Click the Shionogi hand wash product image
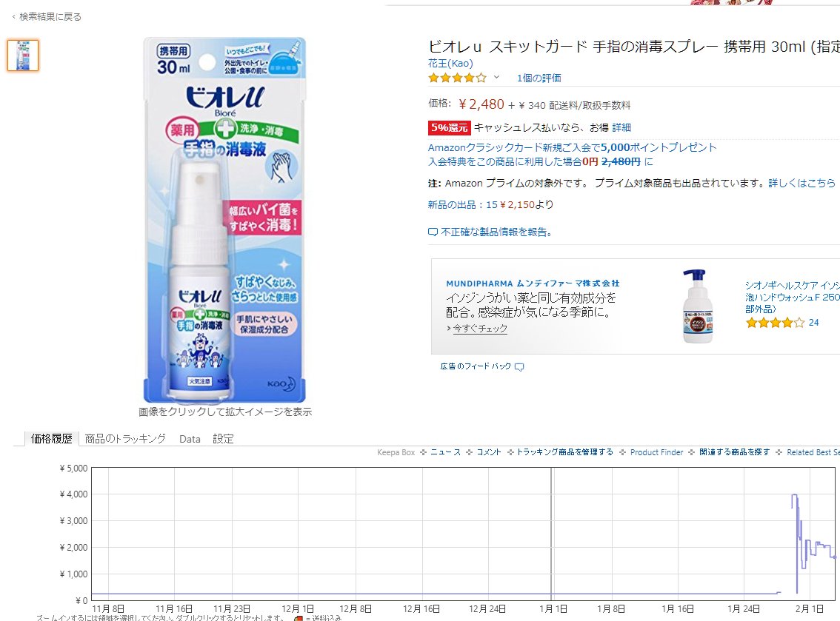This screenshot has width=840, height=621. [698, 306]
